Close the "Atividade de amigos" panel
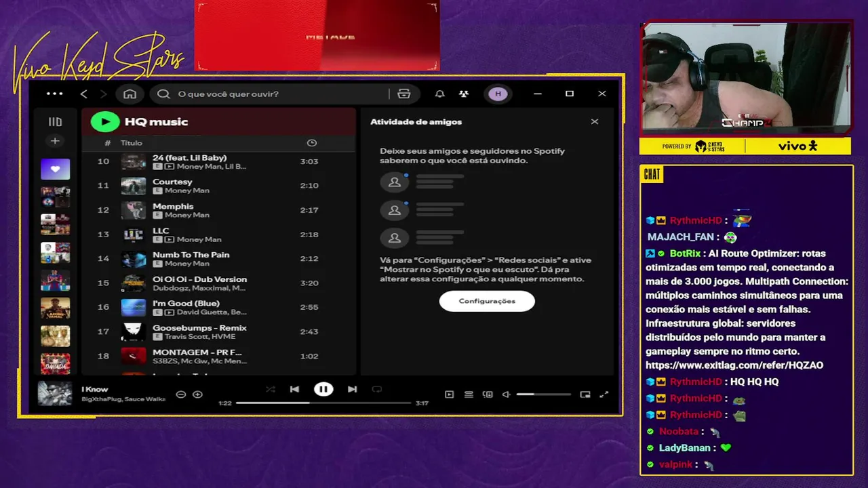This screenshot has width=868, height=488. point(595,122)
